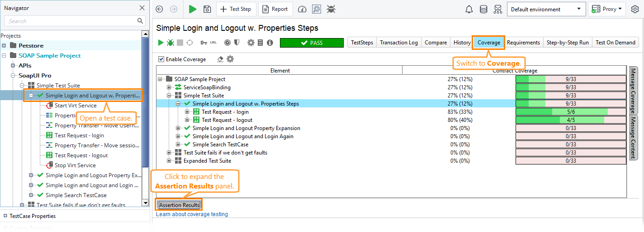
Task: Expand Test Request - login coverage row
Action: coord(187,112)
